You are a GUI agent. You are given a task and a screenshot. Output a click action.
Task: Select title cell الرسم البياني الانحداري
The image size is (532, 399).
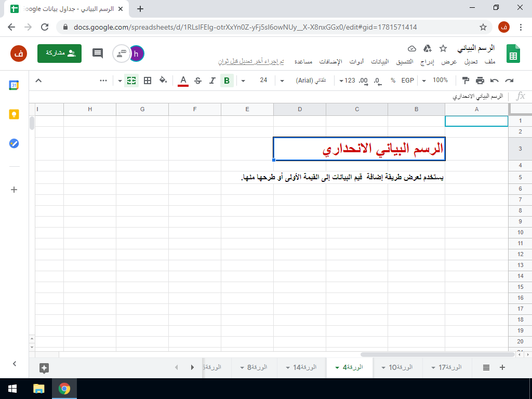[x=359, y=149]
